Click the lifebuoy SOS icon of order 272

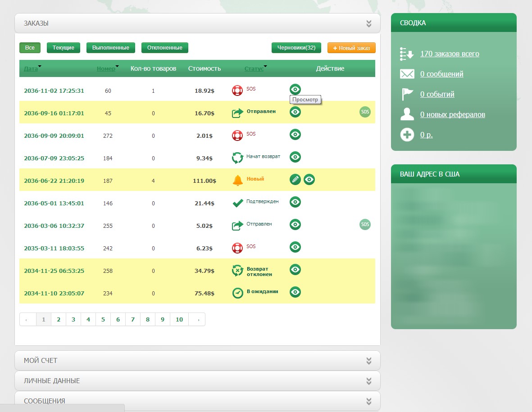[237, 136]
